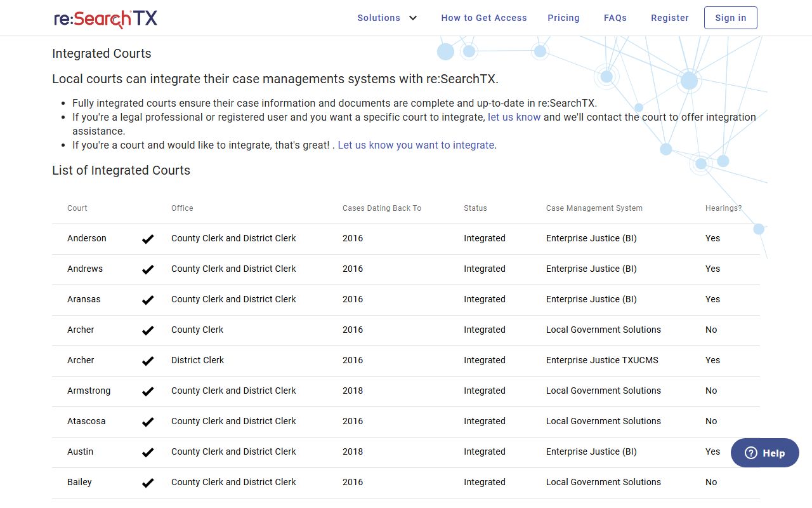Follow 'Let us know you want to integrate' link
The height and width of the screenshot is (508, 812).
(x=416, y=145)
